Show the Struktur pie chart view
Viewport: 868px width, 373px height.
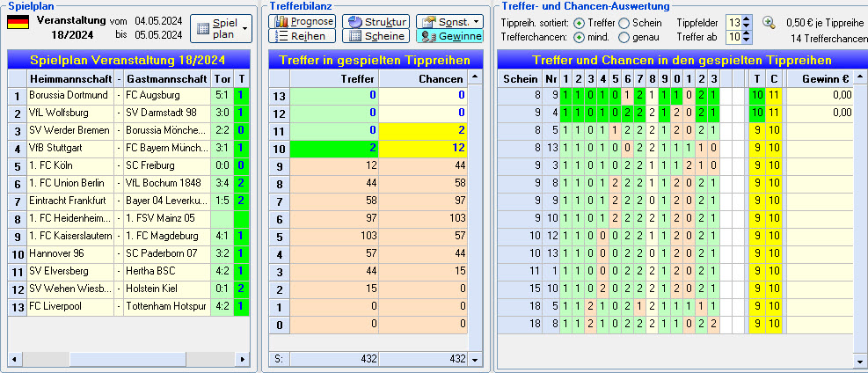click(x=376, y=22)
